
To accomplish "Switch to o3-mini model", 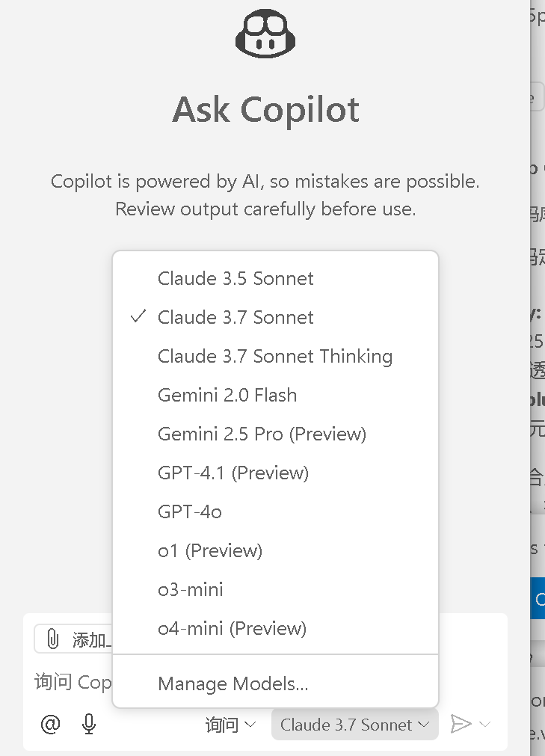I will (191, 589).
